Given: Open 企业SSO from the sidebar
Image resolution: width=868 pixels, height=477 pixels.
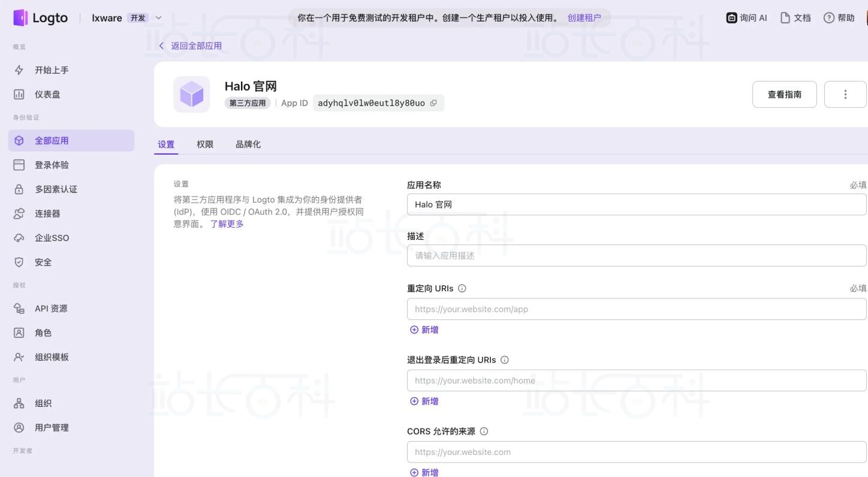Looking at the screenshot, I should pyautogui.click(x=52, y=238).
